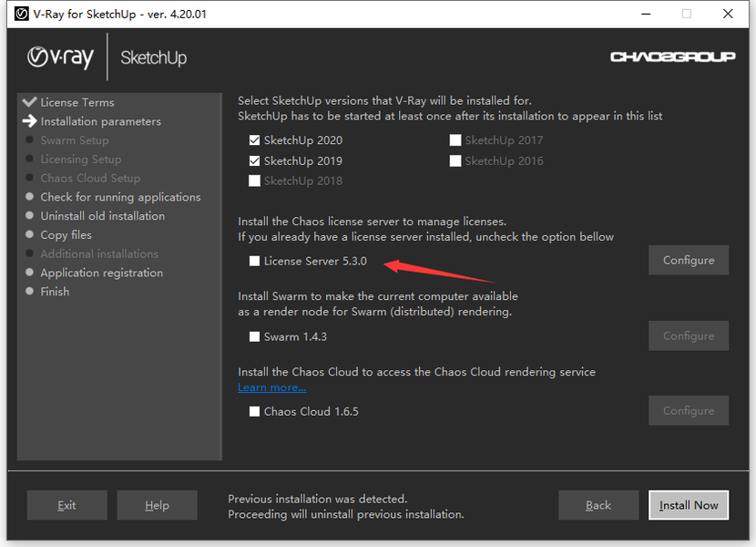Viewport: 756px width, 547px height.
Task: Click the arrow icon beside Installation parameters
Action: click(x=29, y=120)
